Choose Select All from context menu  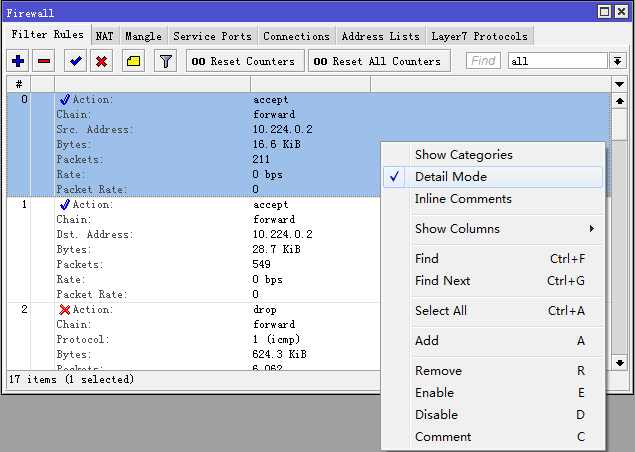[440, 311]
